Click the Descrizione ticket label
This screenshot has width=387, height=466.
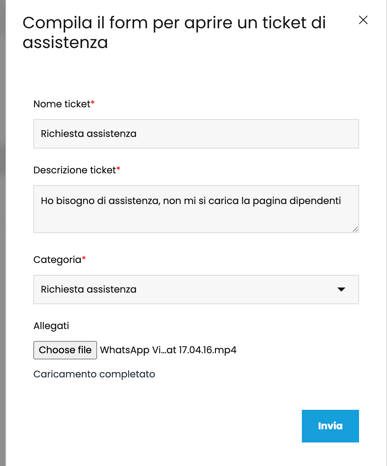click(x=75, y=170)
